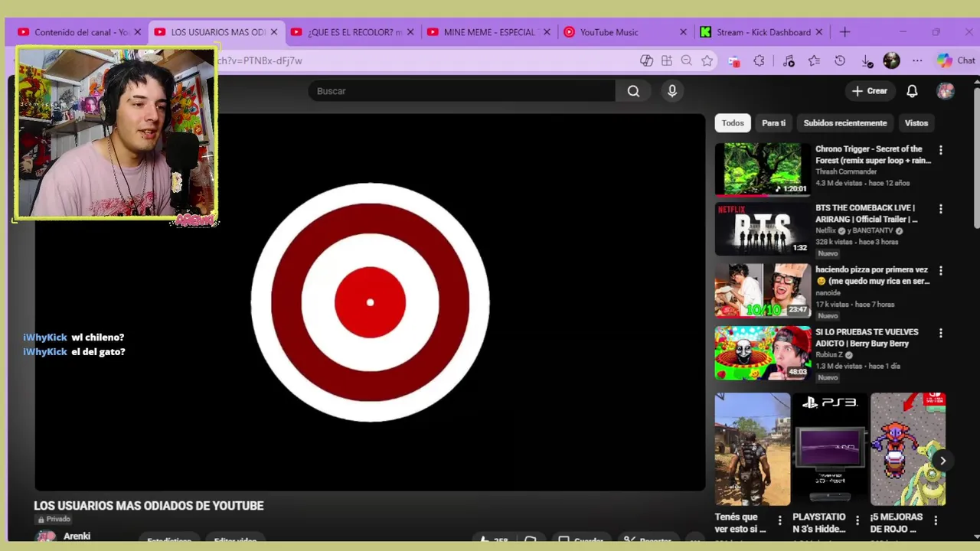Click the extension icon with red badge
Image resolution: width=980 pixels, height=551 pixels.
733,61
